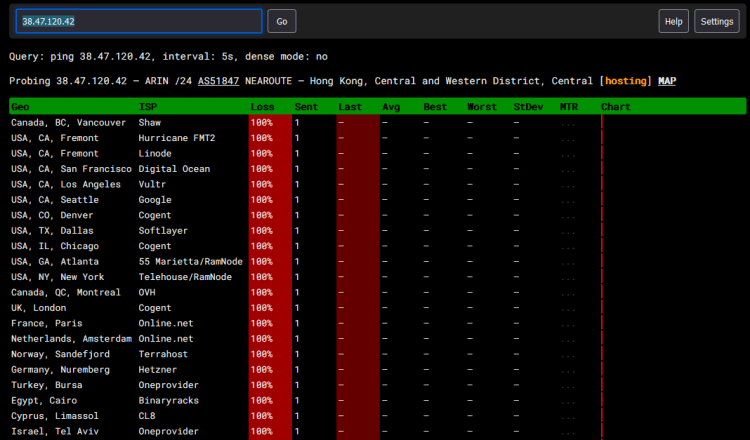Select USA, NY, New York row

pos(377,277)
